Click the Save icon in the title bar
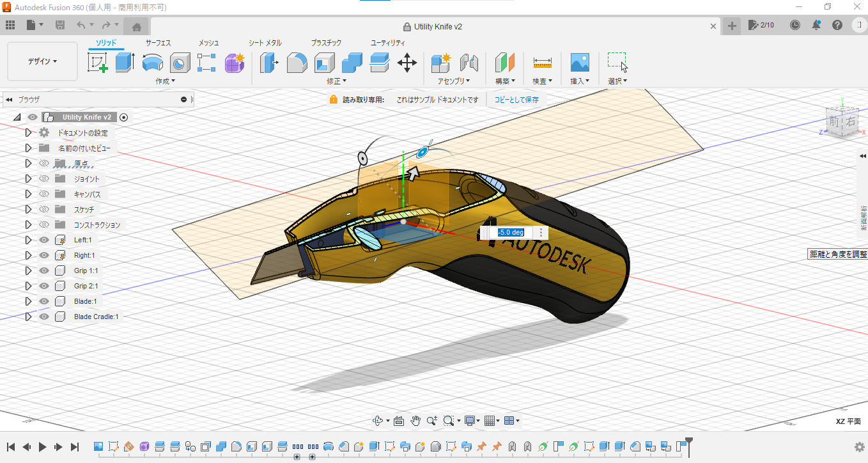The height and width of the screenshot is (463, 868). [x=60, y=24]
